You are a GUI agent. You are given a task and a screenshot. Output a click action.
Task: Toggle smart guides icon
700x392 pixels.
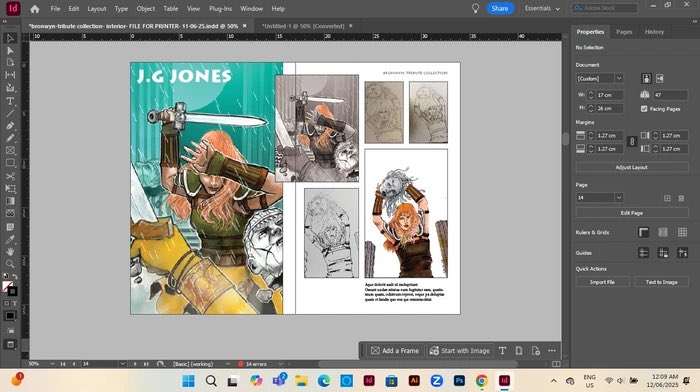683,253
